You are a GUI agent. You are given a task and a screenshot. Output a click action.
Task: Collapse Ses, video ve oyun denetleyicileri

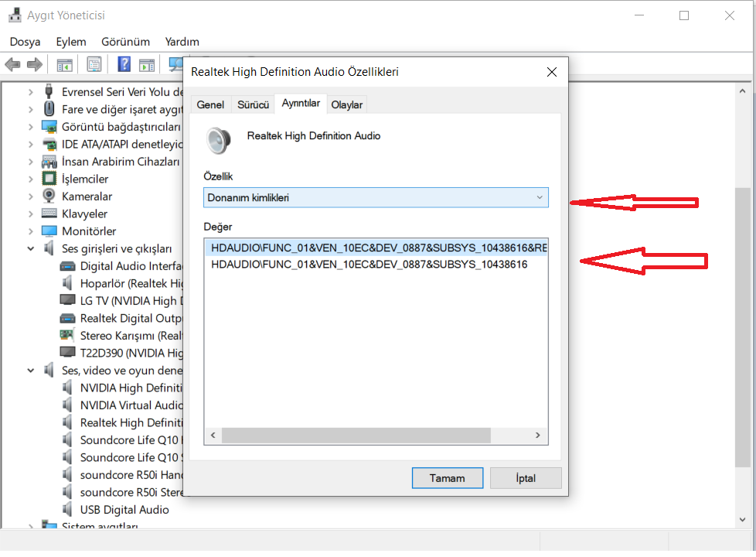30,371
